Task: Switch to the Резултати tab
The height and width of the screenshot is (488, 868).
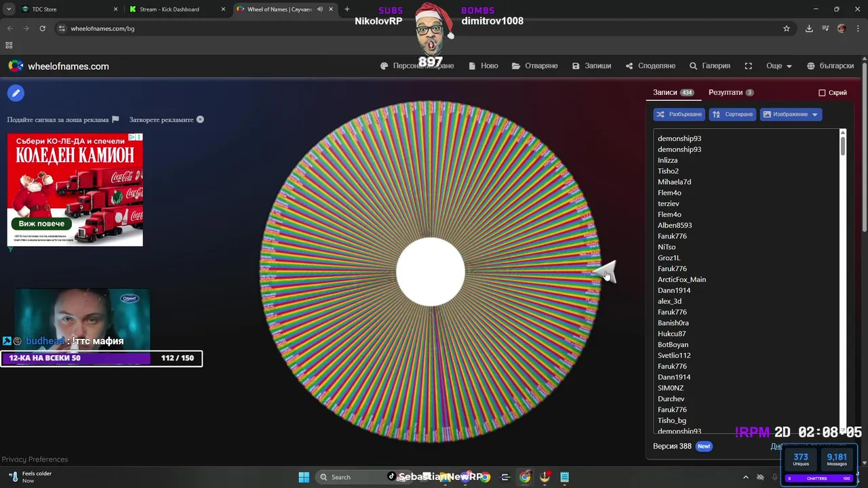Action: 731,92
